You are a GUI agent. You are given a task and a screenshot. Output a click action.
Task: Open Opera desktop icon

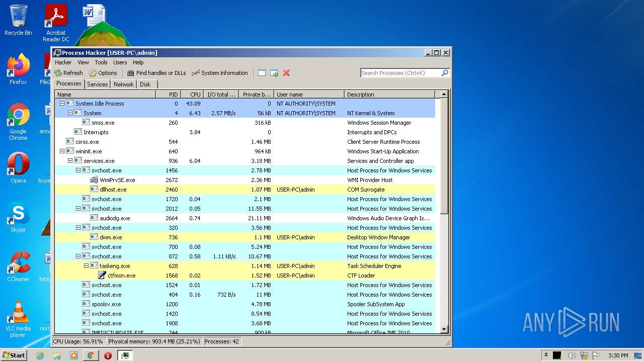click(x=18, y=168)
